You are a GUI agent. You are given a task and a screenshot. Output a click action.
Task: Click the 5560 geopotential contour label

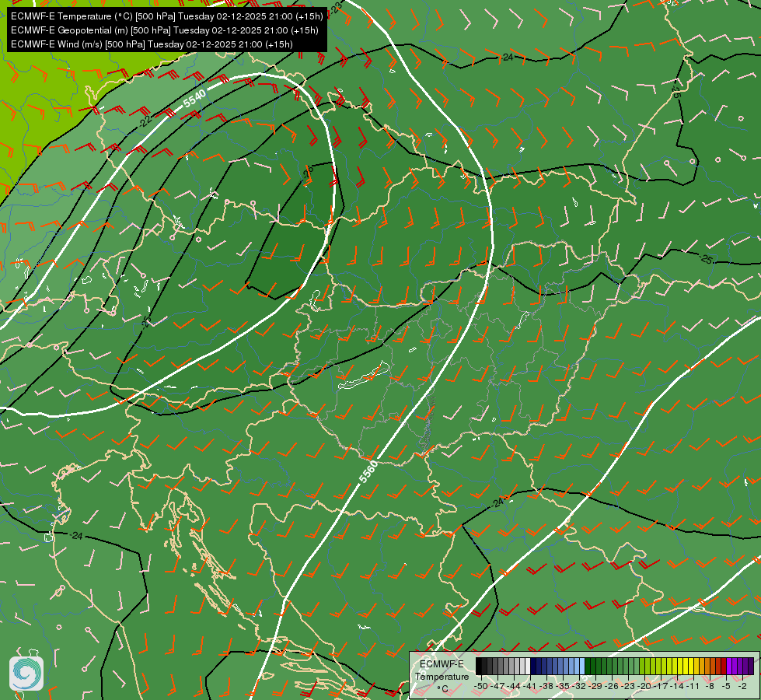pos(368,471)
